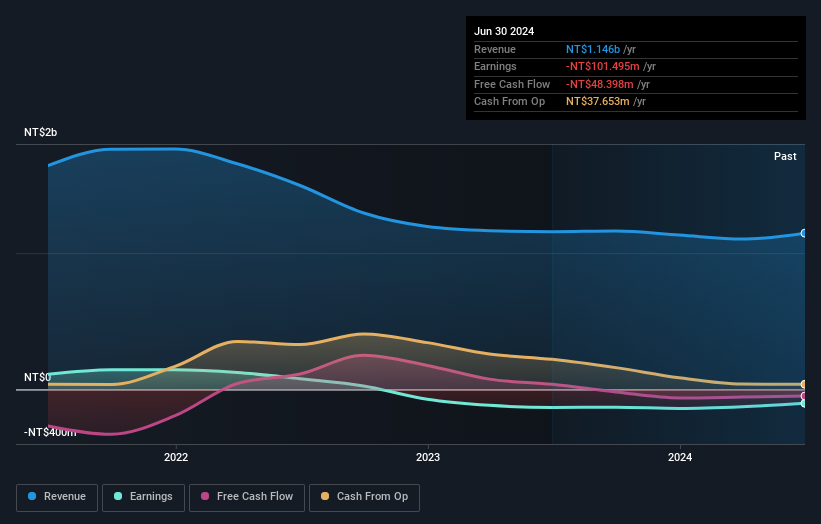This screenshot has width=821, height=524.
Task: Select the Free Cash Flow line end marker
Action: click(804, 396)
